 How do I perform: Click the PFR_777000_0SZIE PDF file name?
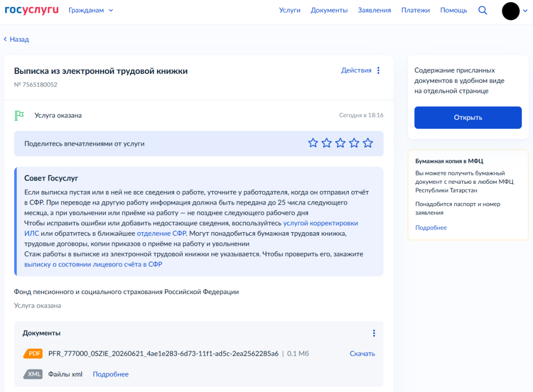[163, 353]
